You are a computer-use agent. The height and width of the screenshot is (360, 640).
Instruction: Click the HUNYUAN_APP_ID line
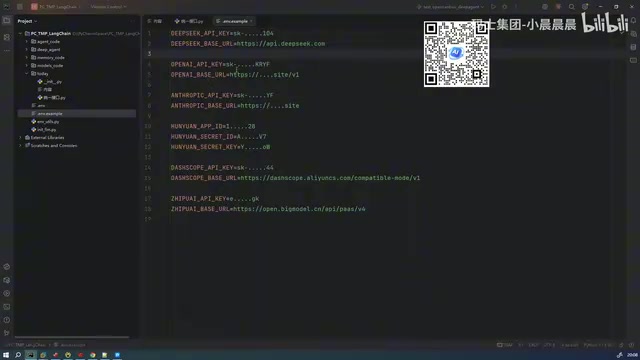pyautogui.click(x=213, y=127)
